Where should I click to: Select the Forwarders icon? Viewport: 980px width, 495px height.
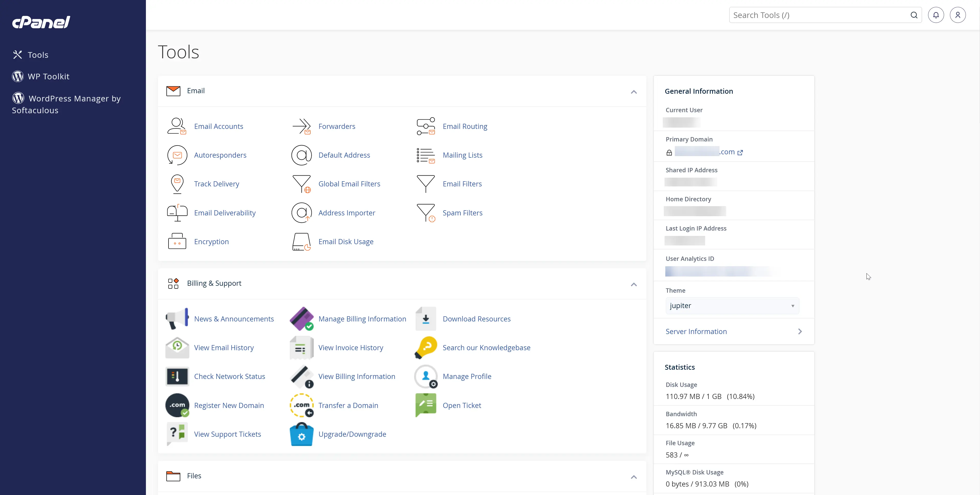(302, 126)
